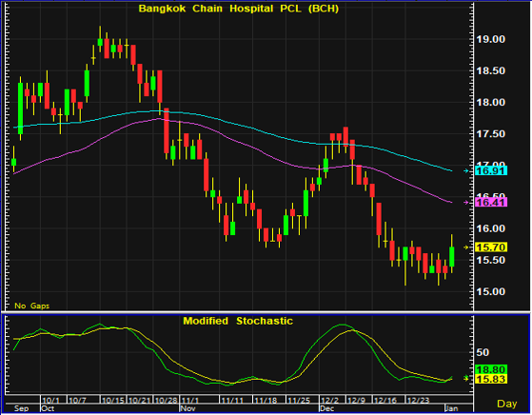Image resolution: width=532 pixels, height=415 pixels.
Task: Click the 10/7 date marker
Action: pyautogui.click(x=78, y=401)
